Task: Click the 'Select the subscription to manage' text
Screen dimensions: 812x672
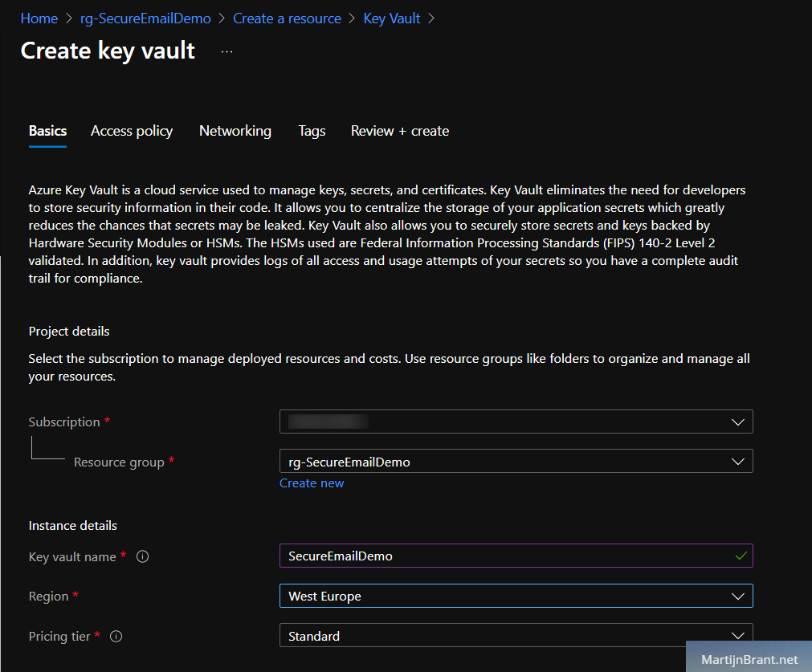Action: tap(390, 367)
